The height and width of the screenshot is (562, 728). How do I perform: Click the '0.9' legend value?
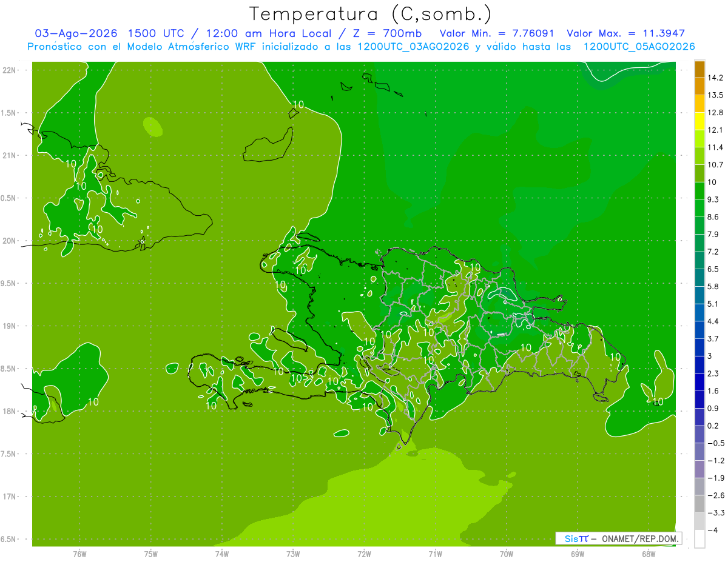(713, 409)
